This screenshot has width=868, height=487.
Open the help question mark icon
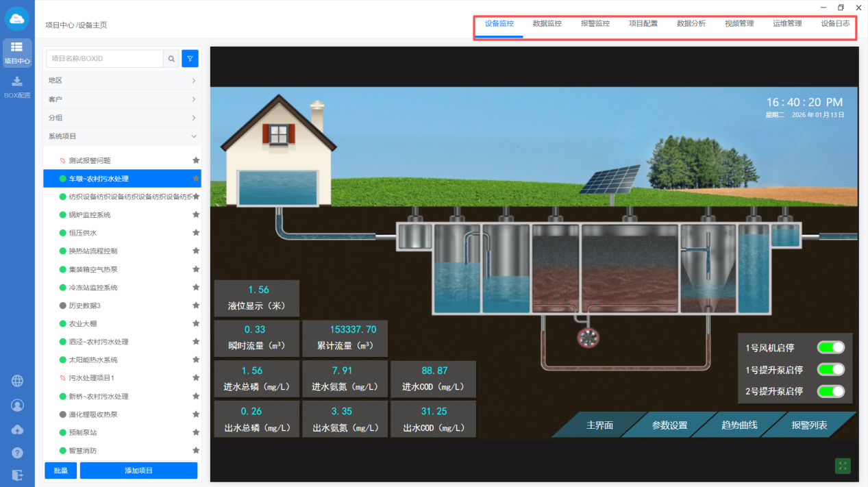(x=17, y=453)
